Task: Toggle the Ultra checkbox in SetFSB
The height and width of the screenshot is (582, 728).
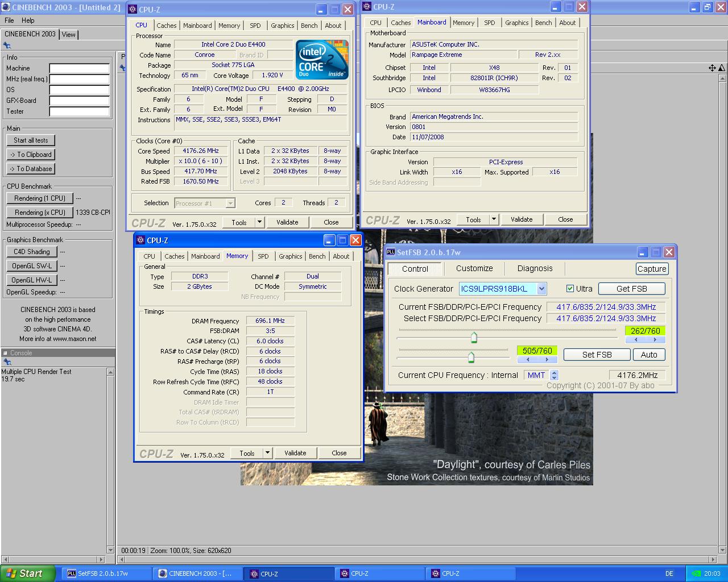Action: [570, 289]
